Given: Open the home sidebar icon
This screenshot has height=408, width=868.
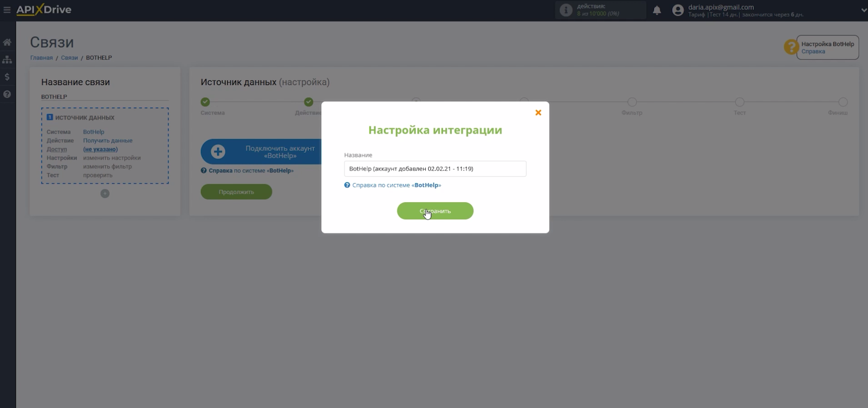Looking at the screenshot, I should coord(7,42).
